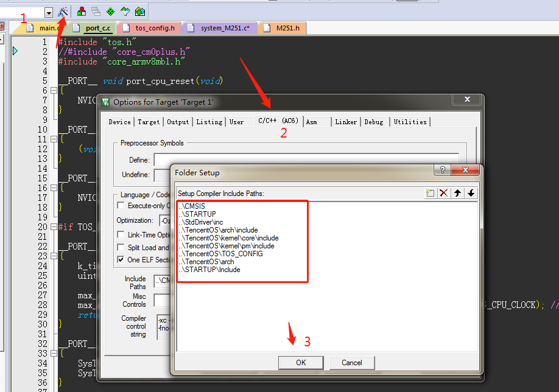This screenshot has width=559, height=392.
Task: Toggle the Link-Time Optimization checkbox
Action: click(x=121, y=235)
